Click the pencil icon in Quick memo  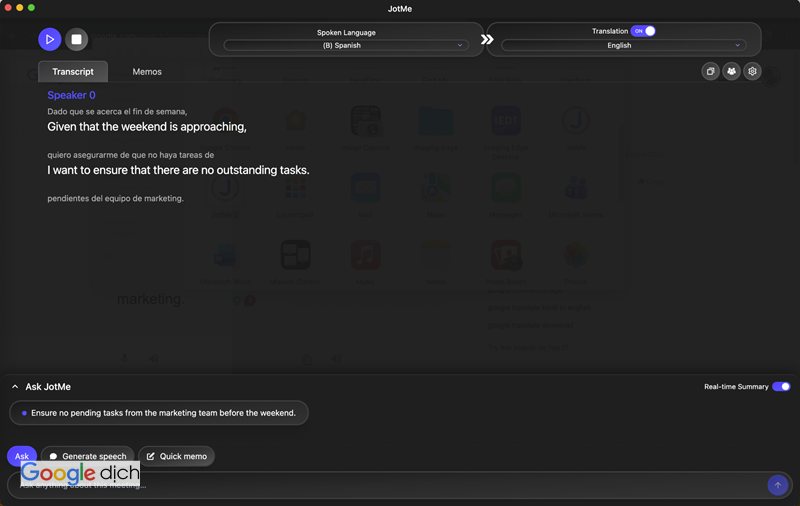(x=151, y=456)
